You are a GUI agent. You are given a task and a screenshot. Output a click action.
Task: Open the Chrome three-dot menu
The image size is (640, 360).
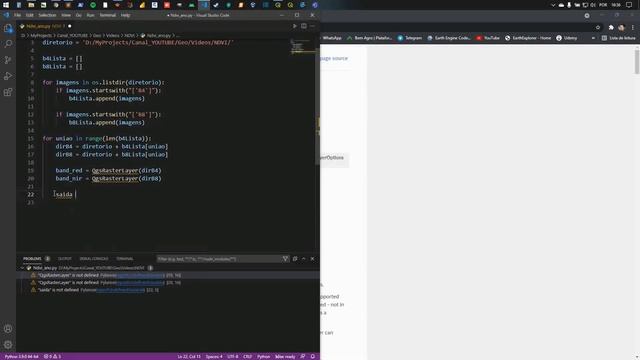tap(633, 27)
